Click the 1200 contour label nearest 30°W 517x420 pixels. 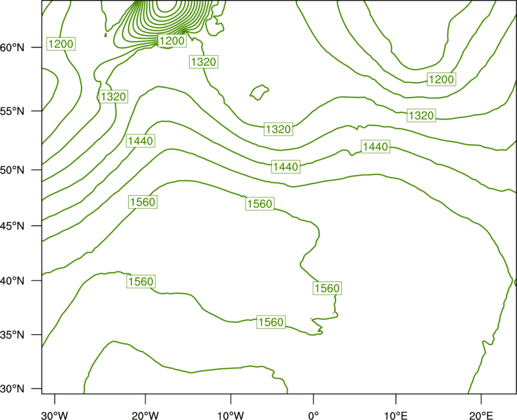coord(61,44)
